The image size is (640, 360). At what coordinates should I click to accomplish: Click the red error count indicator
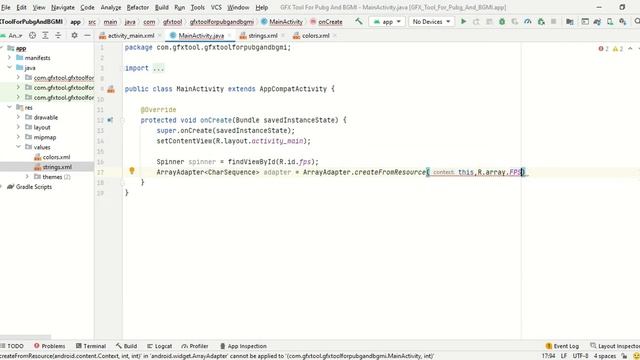[x=603, y=49]
